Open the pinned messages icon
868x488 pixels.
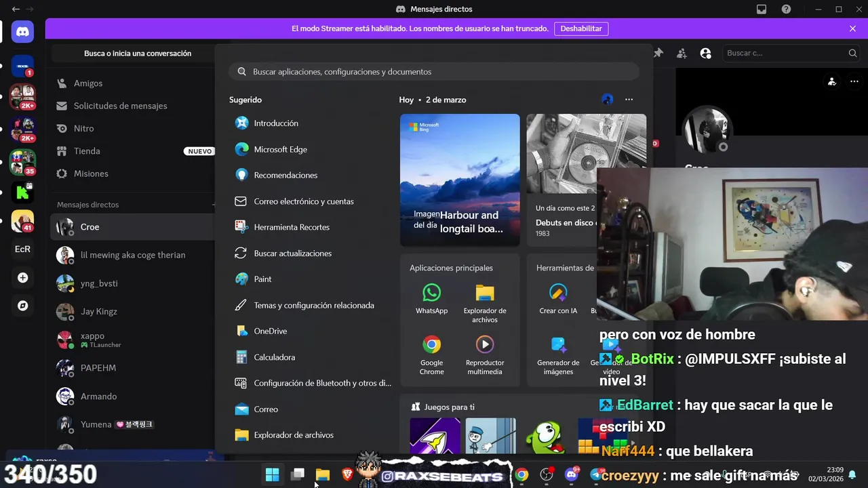pos(658,53)
